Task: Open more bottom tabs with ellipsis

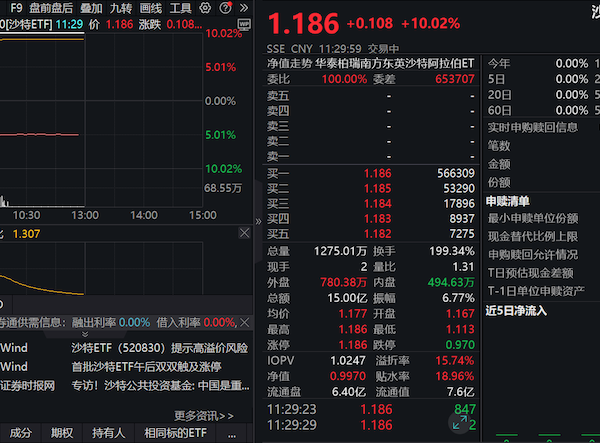Action: coord(232,434)
